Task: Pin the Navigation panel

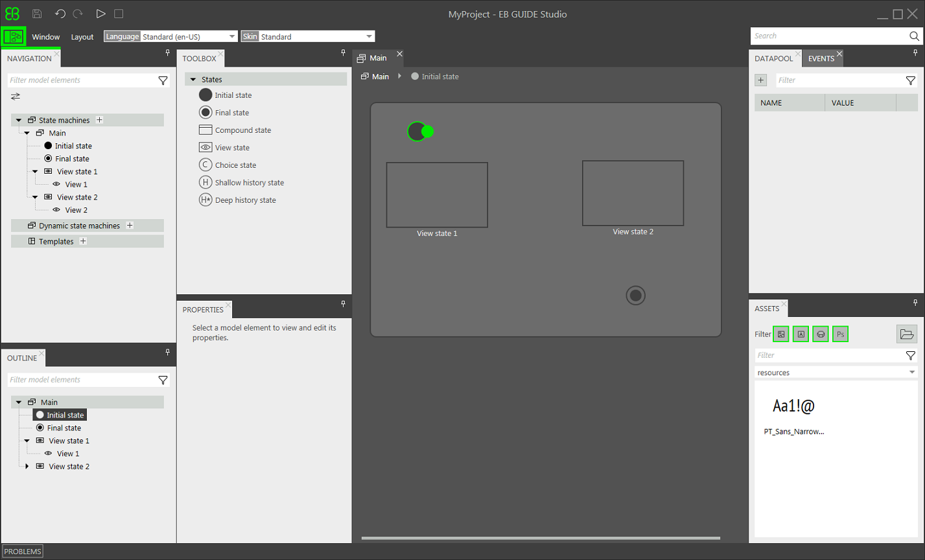Action: click(x=168, y=52)
